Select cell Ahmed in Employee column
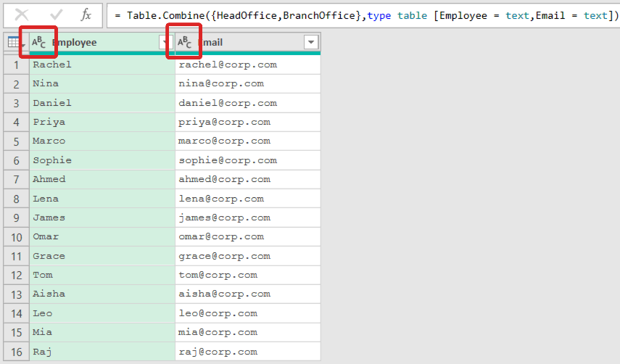 pos(102,179)
